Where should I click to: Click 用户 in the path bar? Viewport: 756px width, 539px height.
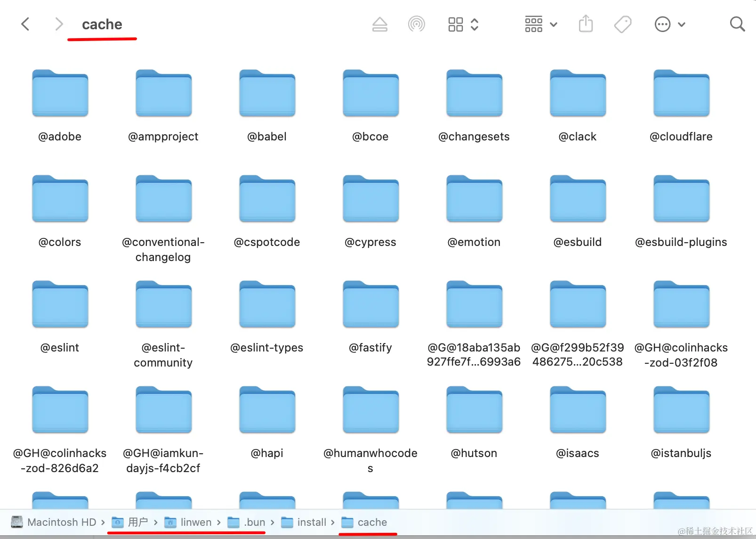pos(130,522)
